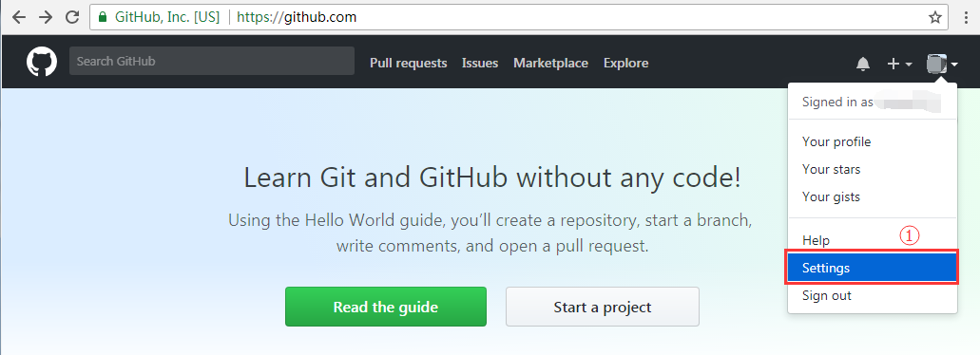Open Issues in header
Screen dimensions: 980x355
(x=480, y=63)
